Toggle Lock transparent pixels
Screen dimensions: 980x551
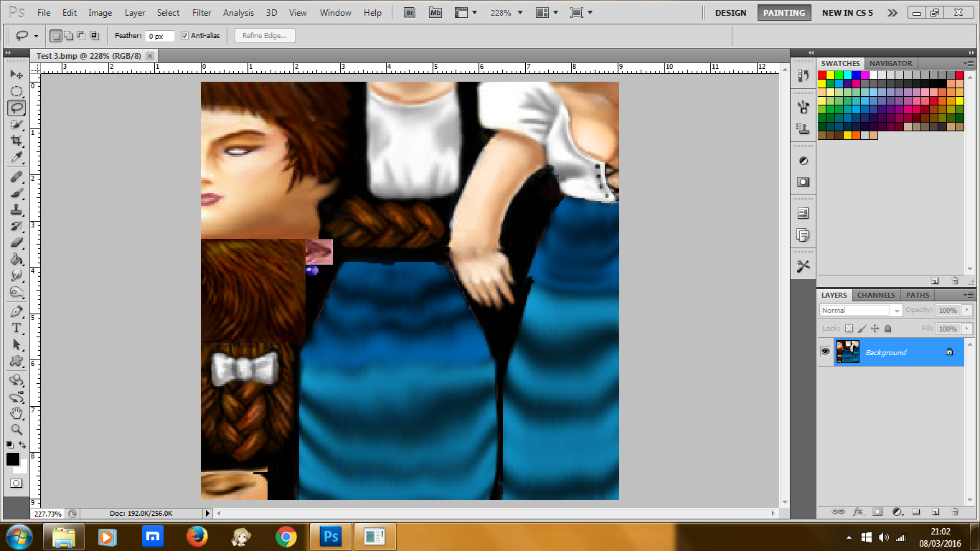pos(849,329)
